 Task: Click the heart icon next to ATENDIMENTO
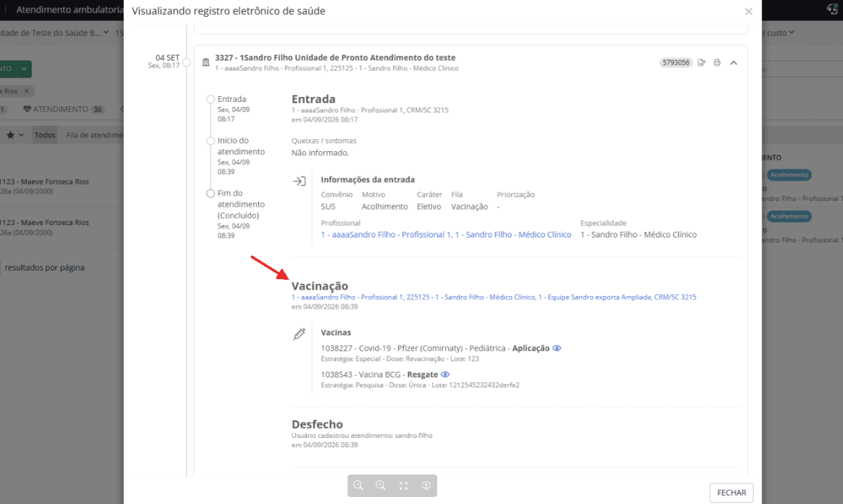pyautogui.click(x=27, y=109)
